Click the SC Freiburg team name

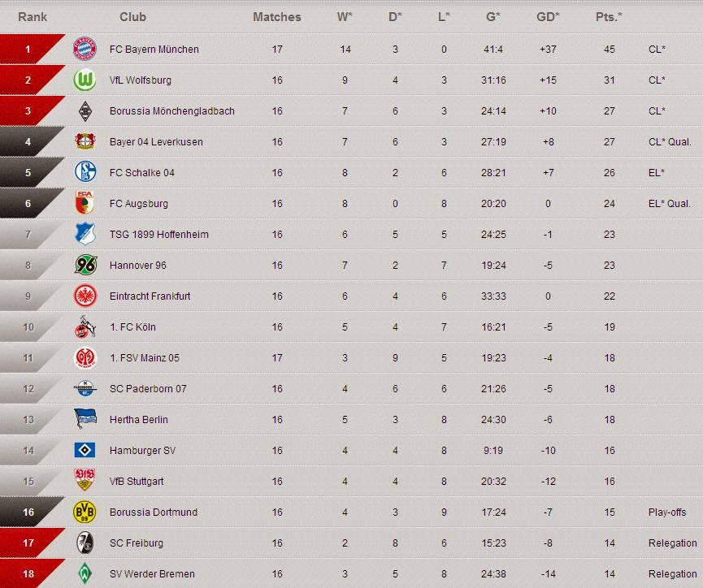point(136,543)
